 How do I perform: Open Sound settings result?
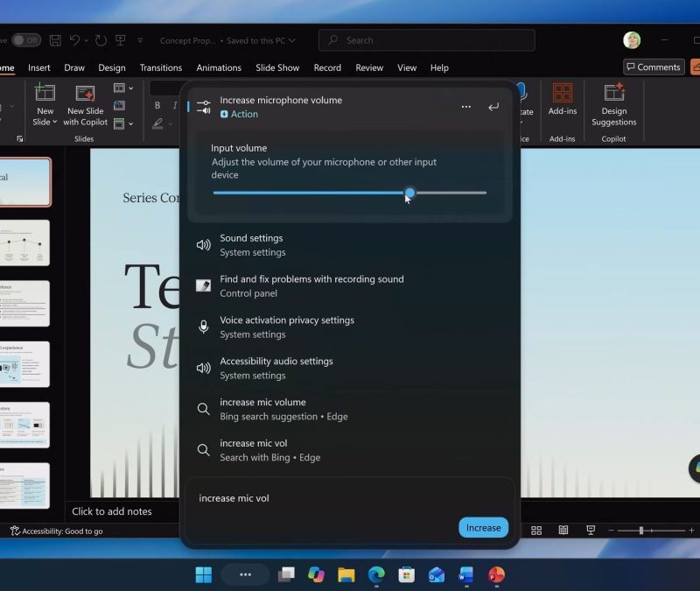pos(349,245)
